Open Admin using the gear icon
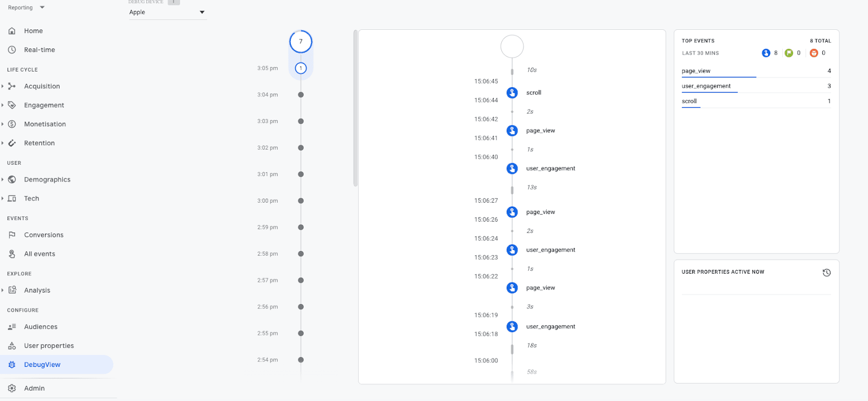The width and height of the screenshot is (868, 401). tap(12, 388)
